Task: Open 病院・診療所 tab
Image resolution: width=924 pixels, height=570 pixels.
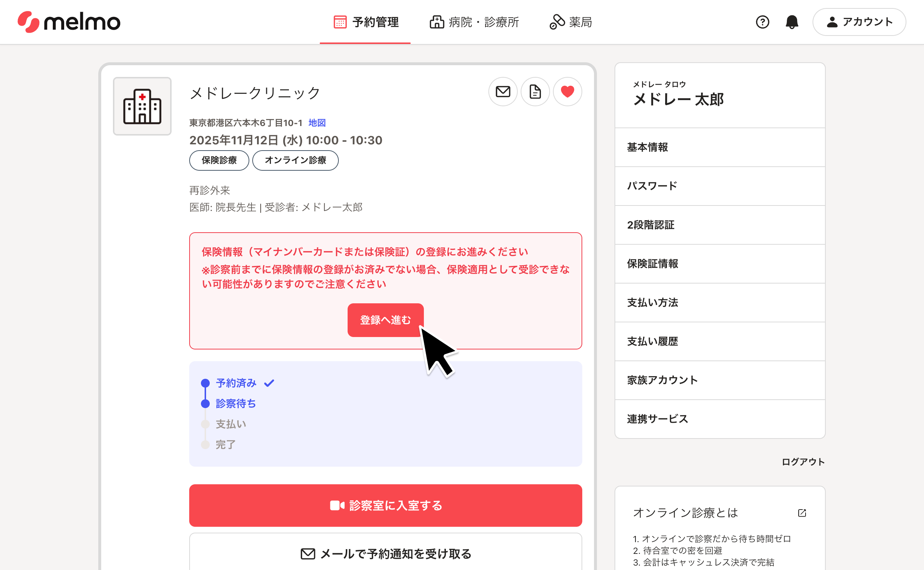Action: [x=474, y=22]
